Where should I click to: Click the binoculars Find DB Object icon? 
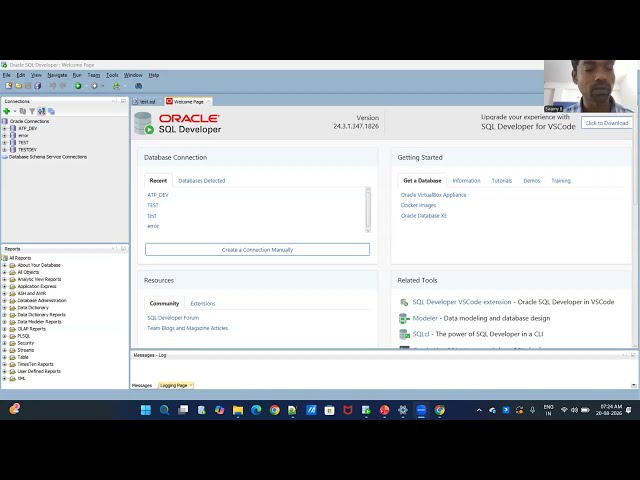pos(139,86)
